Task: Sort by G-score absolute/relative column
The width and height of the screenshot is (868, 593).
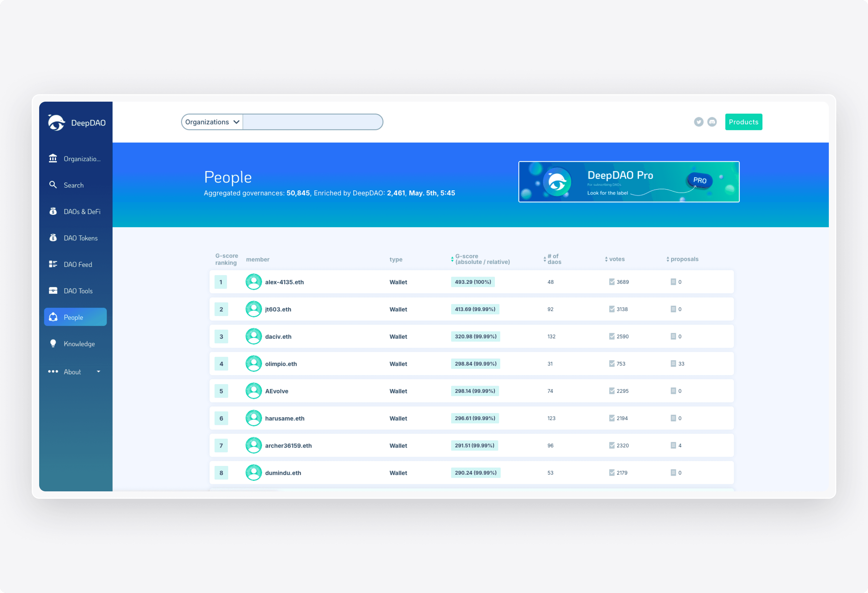Action: click(480, 259)
